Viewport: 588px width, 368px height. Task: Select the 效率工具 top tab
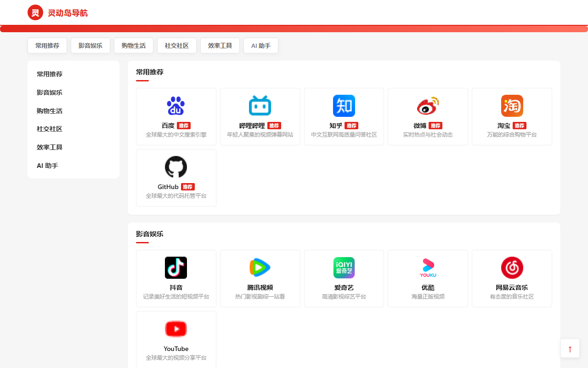[220, 46]
